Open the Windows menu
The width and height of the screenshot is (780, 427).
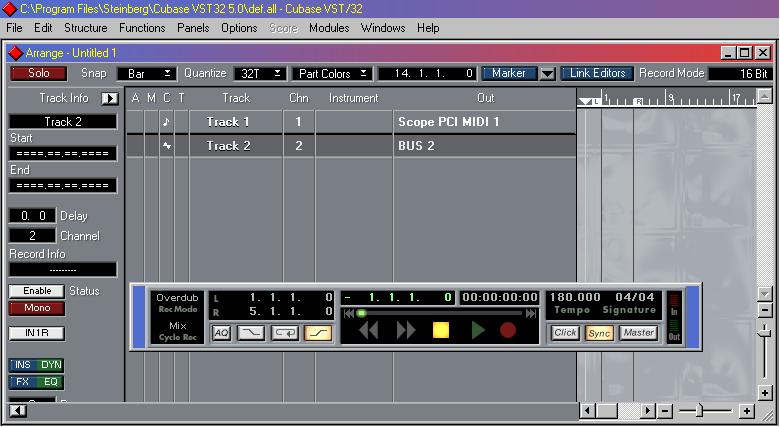pyautogui.click(x=383, y=28)
